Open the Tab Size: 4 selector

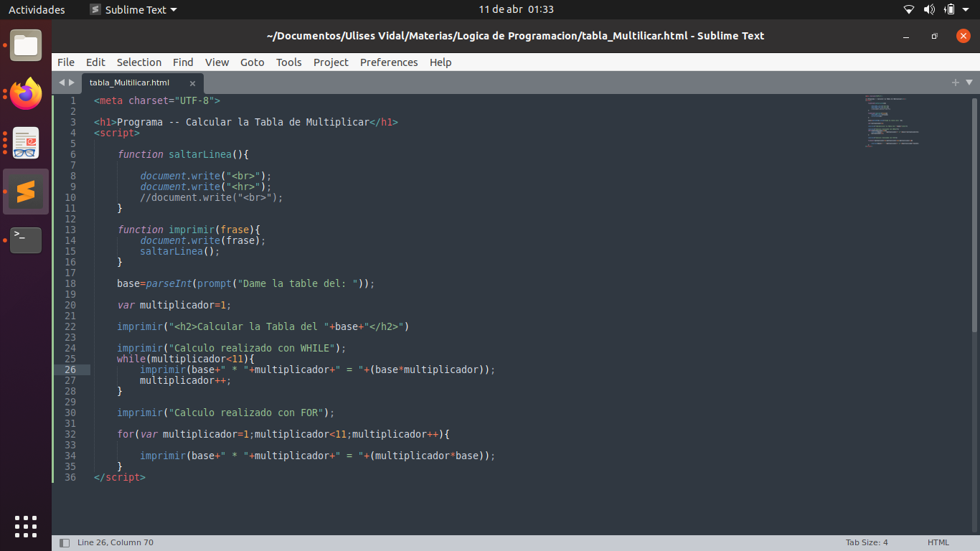pos(867,542)
